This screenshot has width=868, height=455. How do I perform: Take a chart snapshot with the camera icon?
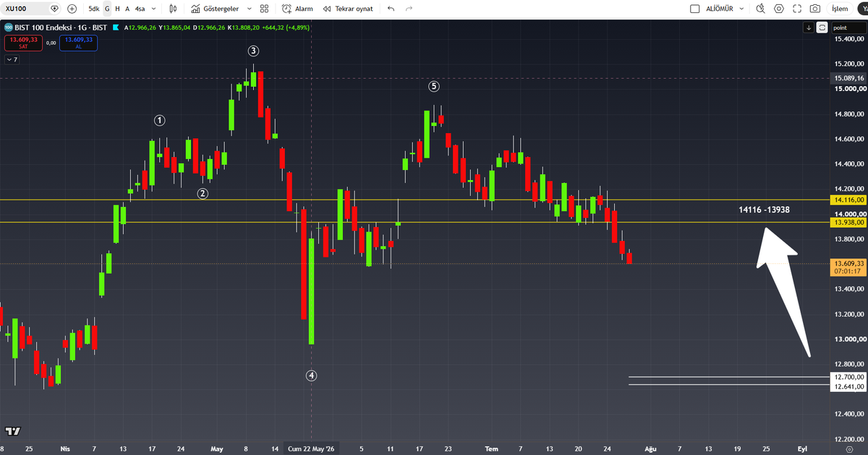[x=815, y=9]
